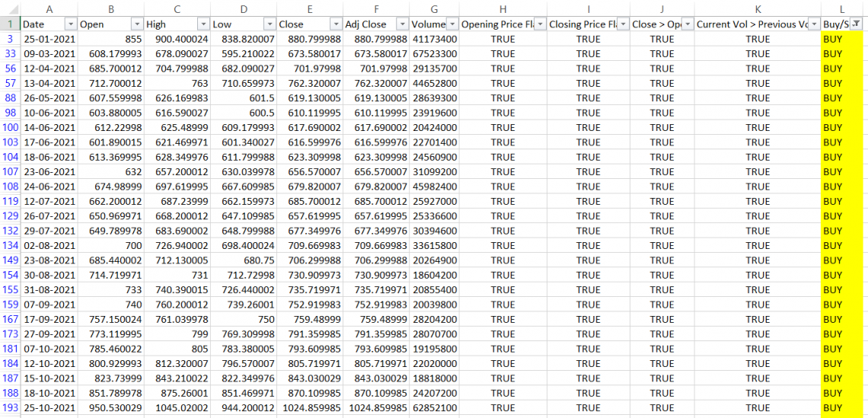Image resolution: width=868 pixels, height=418 pixels.
Task: Click the active filter icon on Buy/Sell column
Action: pos(856,24)
